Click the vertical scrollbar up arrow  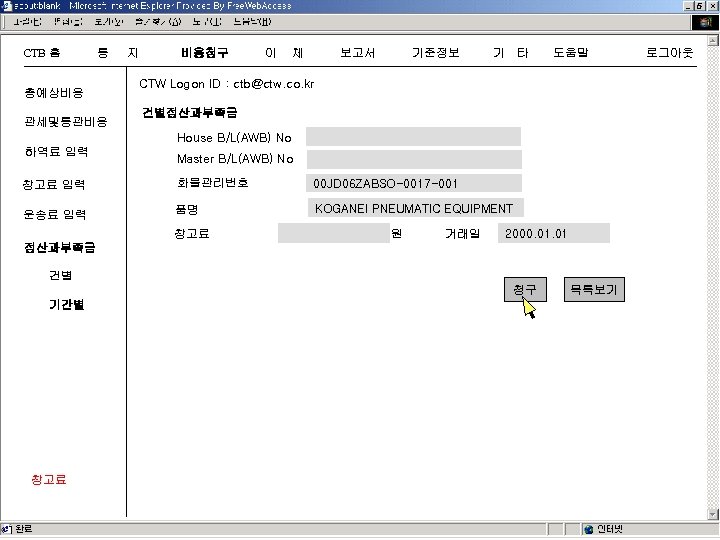tap(713, 40)
